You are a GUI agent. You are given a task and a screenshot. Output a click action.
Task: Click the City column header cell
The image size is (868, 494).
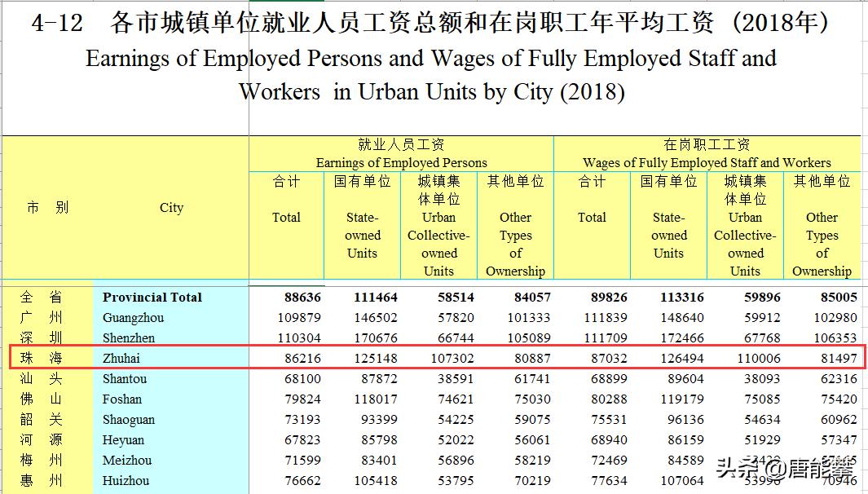click(x=171, y=208)
